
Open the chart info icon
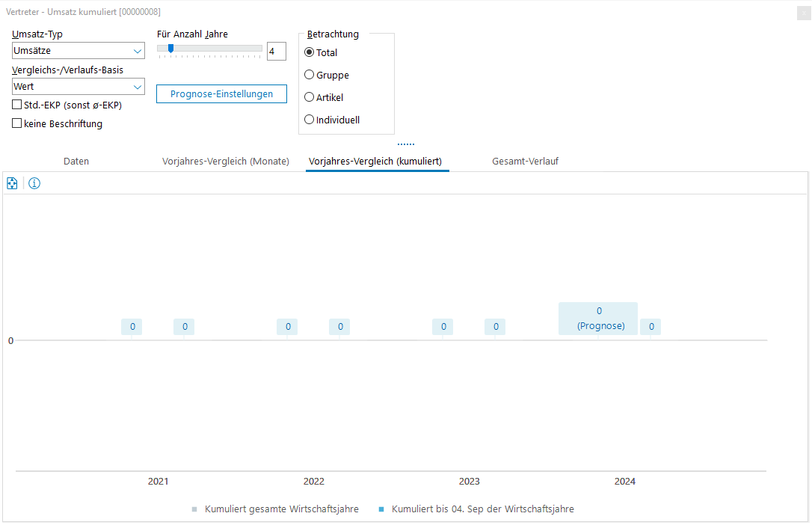(34, 184)
